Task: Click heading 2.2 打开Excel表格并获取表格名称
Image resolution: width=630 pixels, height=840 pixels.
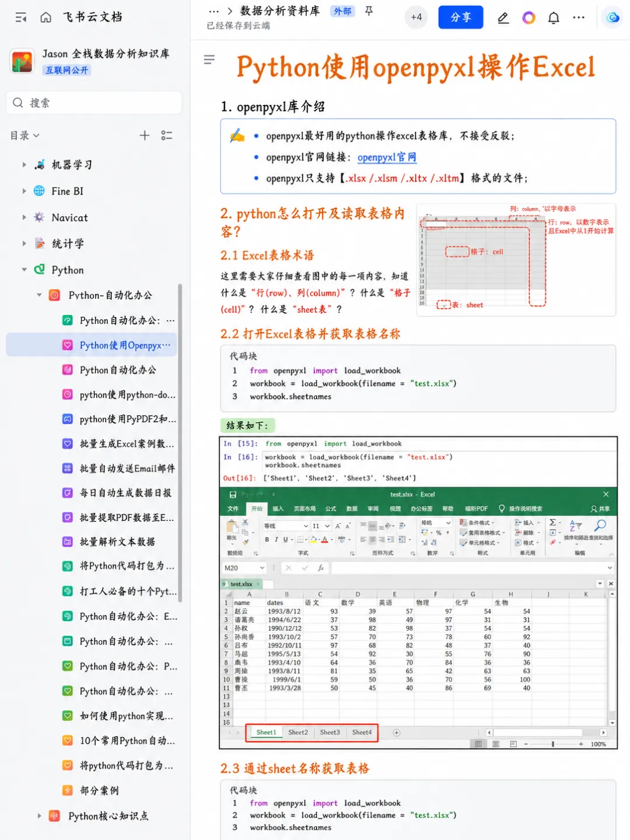Action: pyautogui.click(x=310, y=334)
